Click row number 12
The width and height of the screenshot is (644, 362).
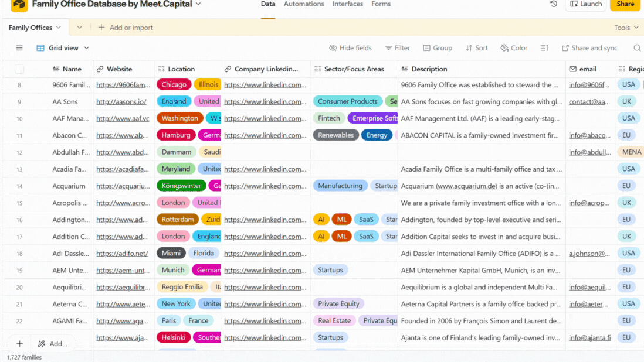coord(19,152)
